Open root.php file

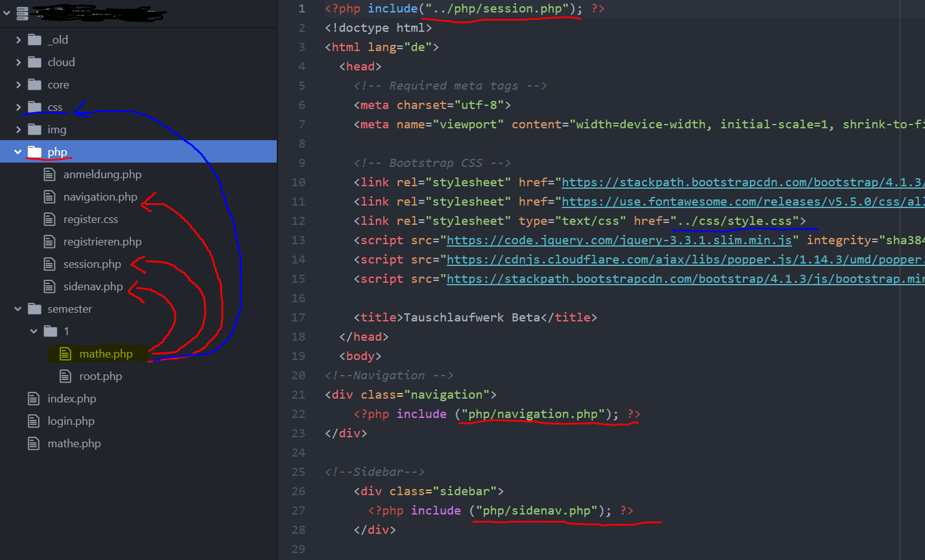tap(100, 376)
